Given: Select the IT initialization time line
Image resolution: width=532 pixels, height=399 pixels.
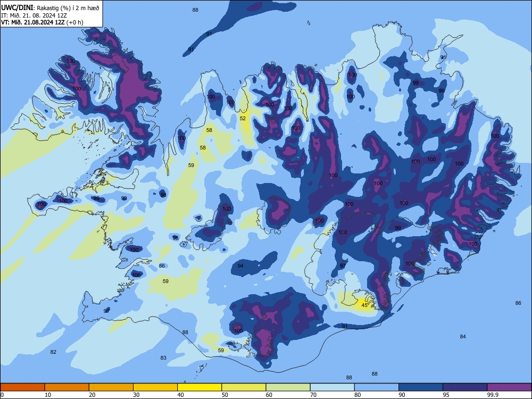Looking at the screenshot, I should click(34, 15).
